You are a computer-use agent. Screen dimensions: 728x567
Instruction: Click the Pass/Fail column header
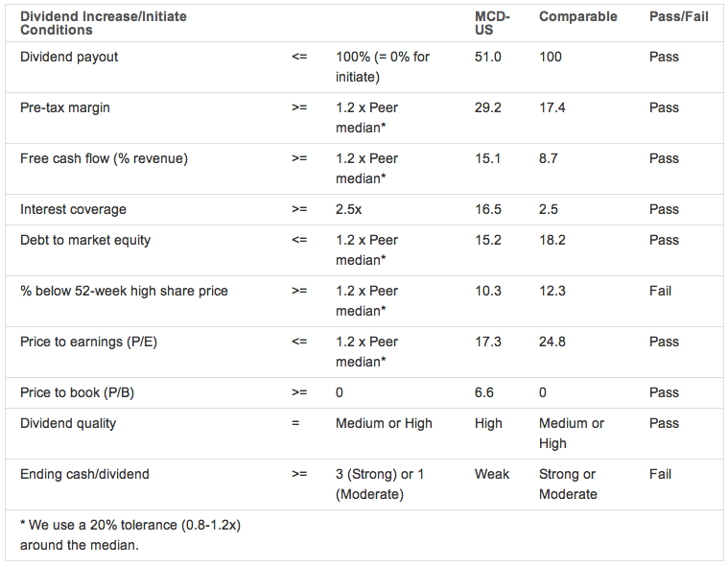[679, 16]
